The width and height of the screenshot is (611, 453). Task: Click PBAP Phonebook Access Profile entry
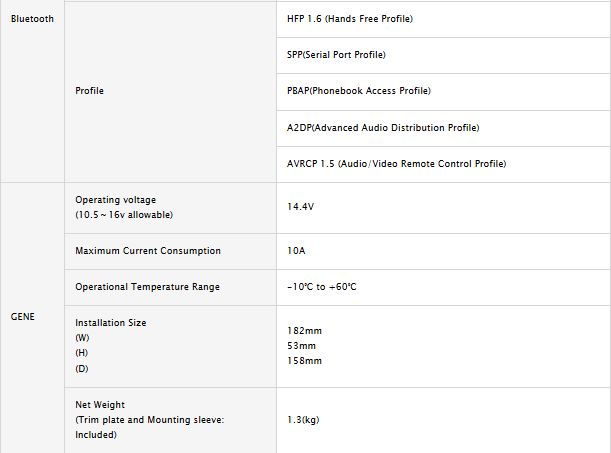pos(358,91)
